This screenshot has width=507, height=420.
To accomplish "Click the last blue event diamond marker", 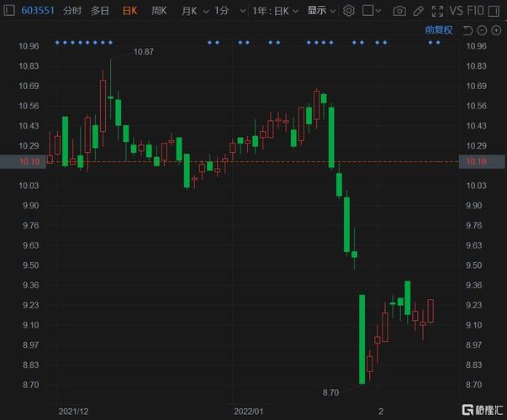I will [438, 43].
